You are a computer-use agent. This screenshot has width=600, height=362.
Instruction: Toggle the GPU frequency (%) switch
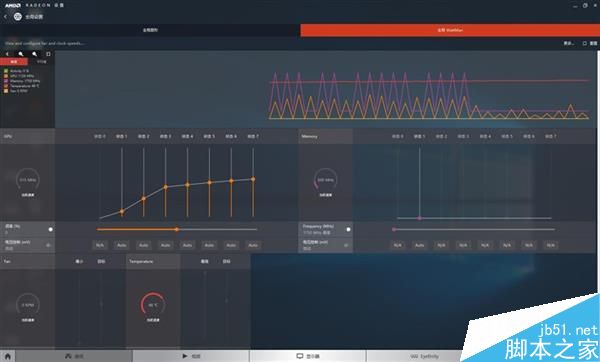click(50, 229)
